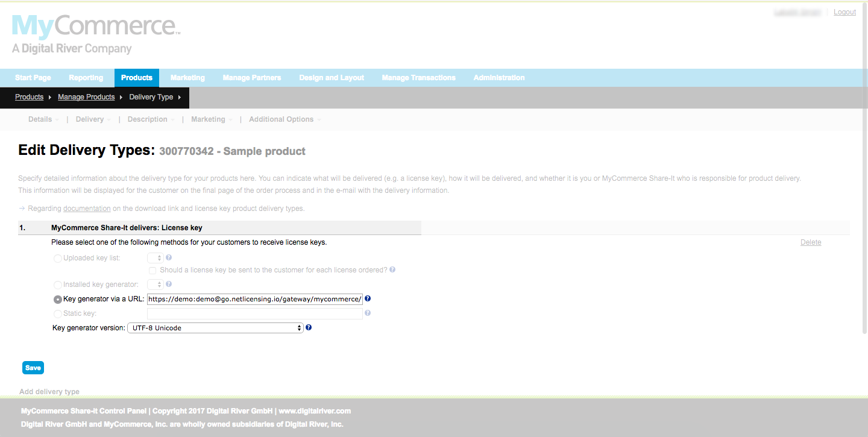Screen dimensions: 868x437
Task: Open the Design and Layout tab
Action: 332,78
